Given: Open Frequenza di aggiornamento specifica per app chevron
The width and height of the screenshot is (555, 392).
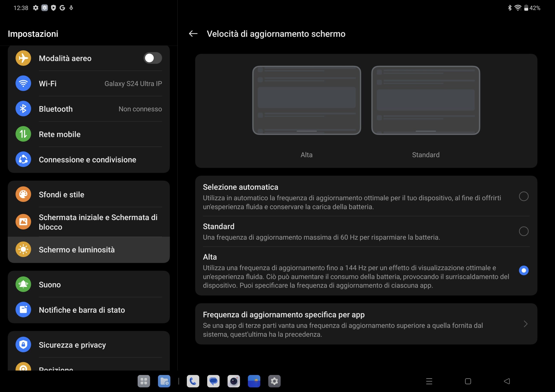Looking at the screenshot, I should [x=525, y=324].
